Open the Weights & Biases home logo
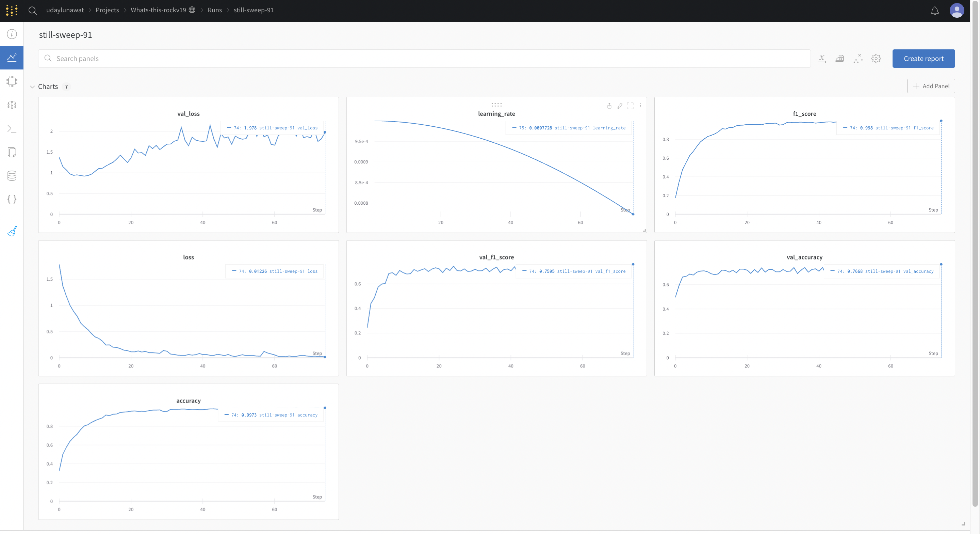This screenshot has height=534, width=980. [x=12, y=10]
